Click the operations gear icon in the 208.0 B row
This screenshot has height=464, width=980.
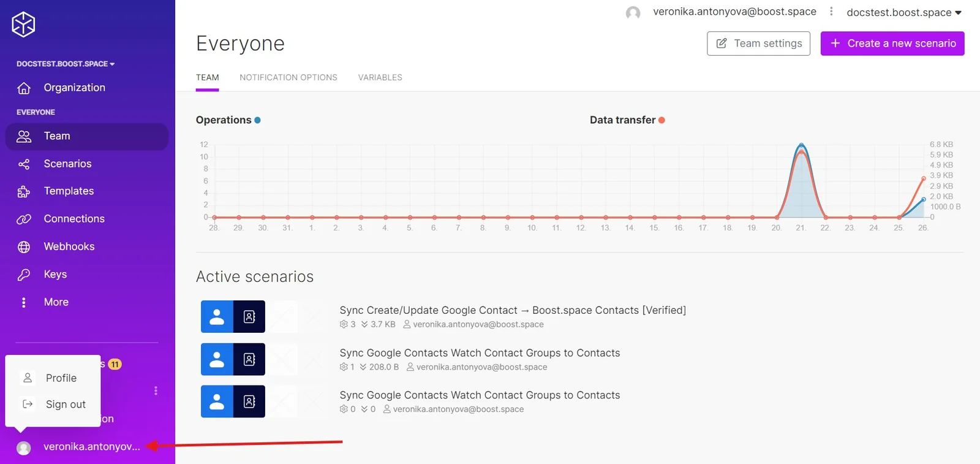pyautogui.click(x=344, y=367)
